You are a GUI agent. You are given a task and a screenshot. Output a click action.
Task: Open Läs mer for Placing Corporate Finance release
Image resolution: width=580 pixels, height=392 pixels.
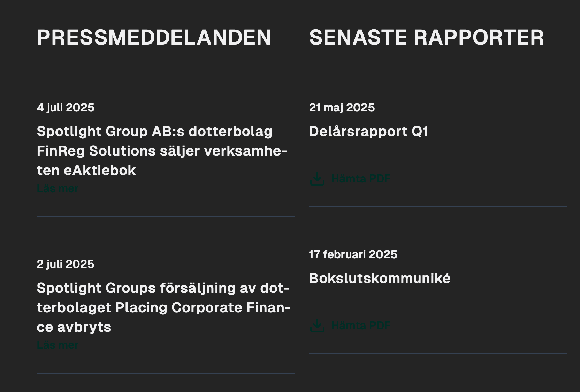coord(58,345)
